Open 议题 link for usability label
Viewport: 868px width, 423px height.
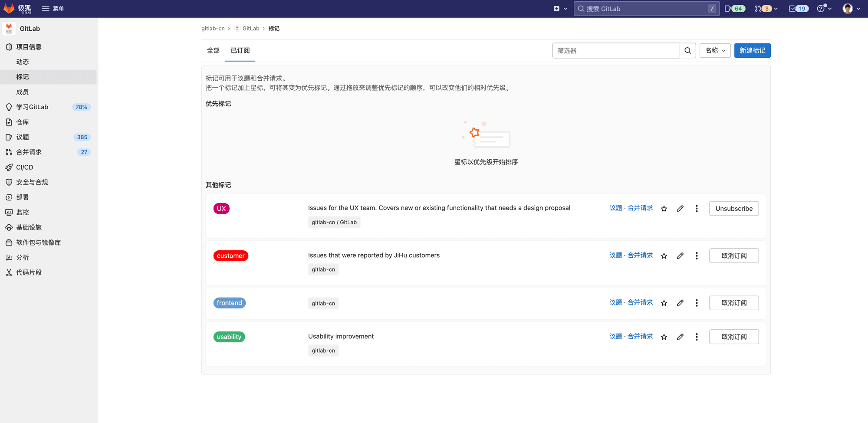616,337
